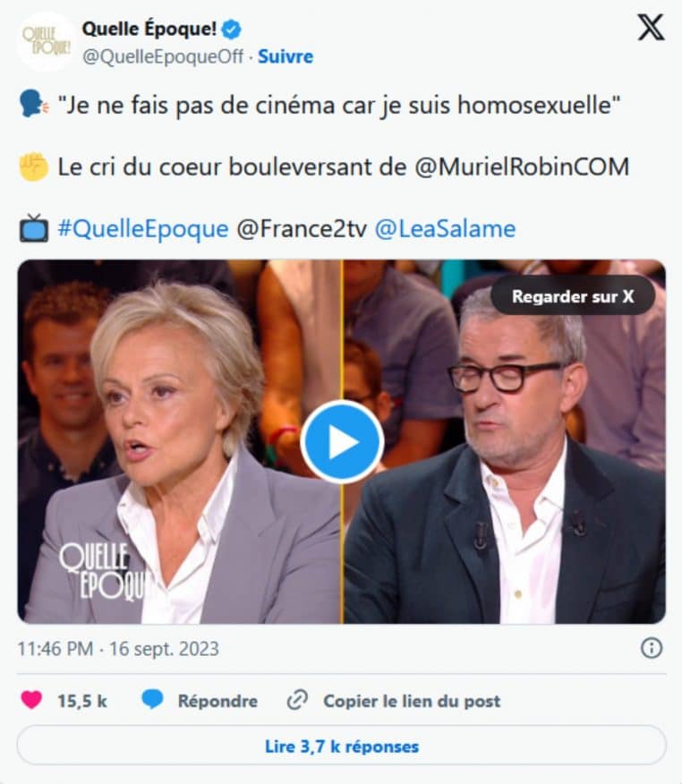The image size is (682, 784).
Task: Click the copy link chain icon
Action: pyautogui.click(x=297, y=701)
